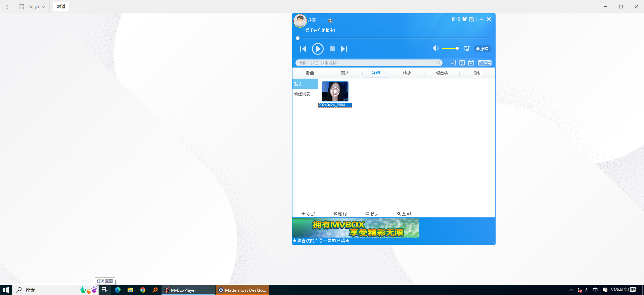Open the three-dot menu at top left
This screenshot has height=295, width=644.
click(7, 7)
